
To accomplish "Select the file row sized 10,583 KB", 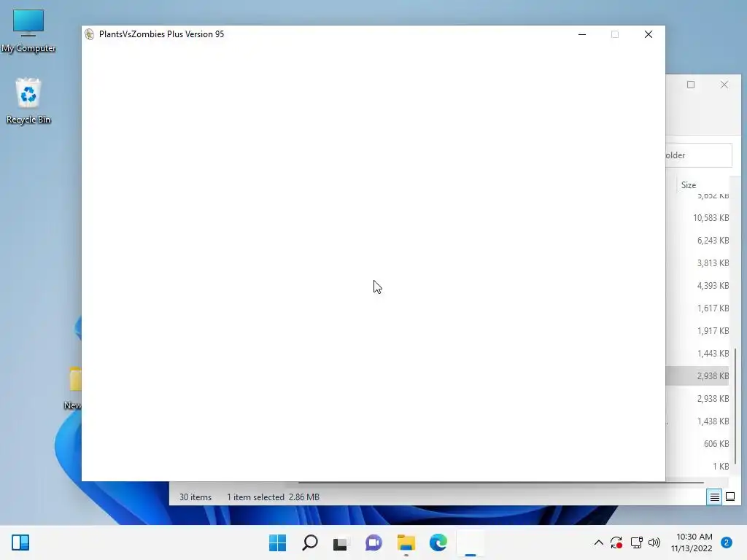I will tap(697, 217).
